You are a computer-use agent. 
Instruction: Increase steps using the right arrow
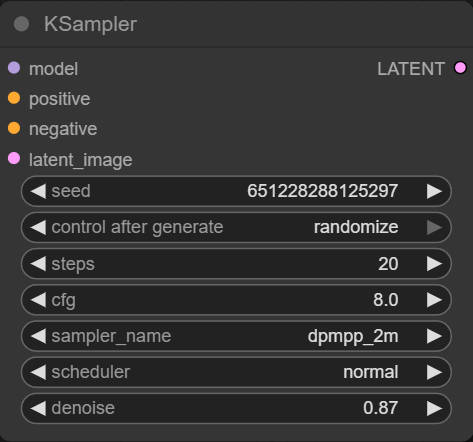pyautogui.click(x=434, y=264)
